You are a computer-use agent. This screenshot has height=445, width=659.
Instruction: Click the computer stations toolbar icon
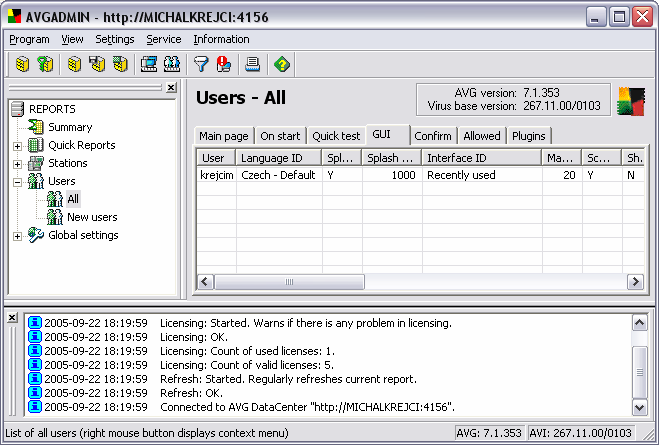pos(149,64)
